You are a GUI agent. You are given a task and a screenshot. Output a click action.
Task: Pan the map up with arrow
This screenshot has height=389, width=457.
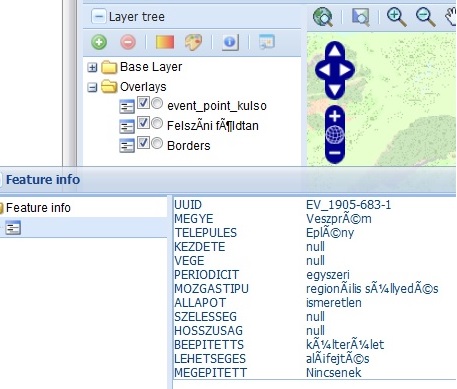(335, 51)
